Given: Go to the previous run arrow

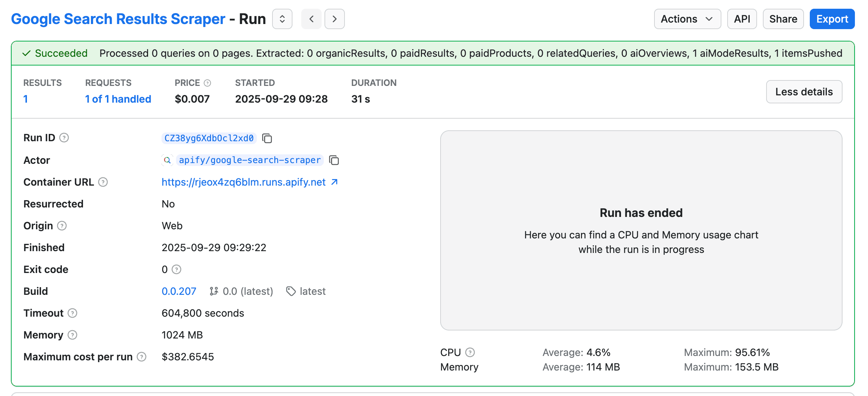Looking at the screenshot, I should coord(311,19).
